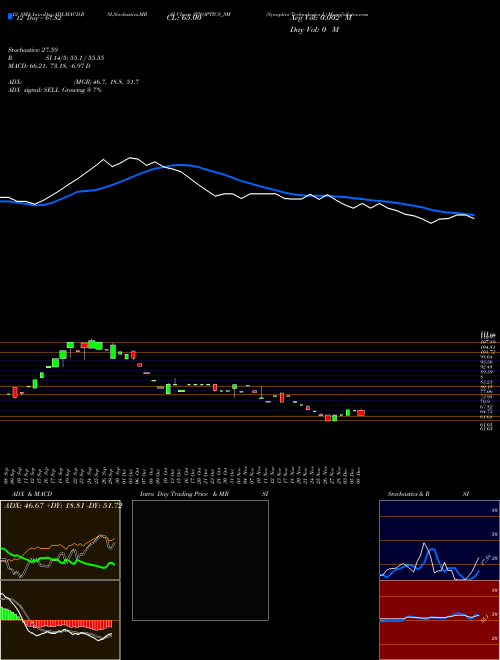This screenshot has width=500, height=660.
Task: Open the MACD histogram chart panel
Action: tap(60, 620)
